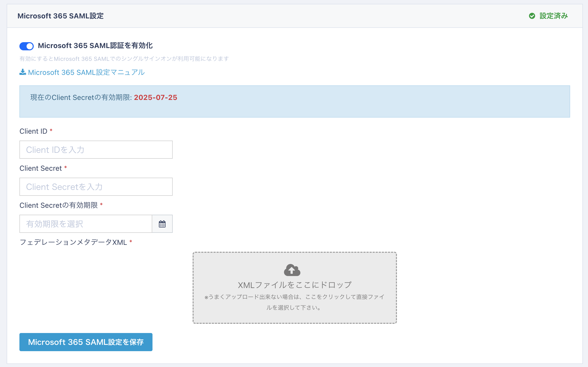Click the green checkmark icon next to 設定済み

(532, 16)
